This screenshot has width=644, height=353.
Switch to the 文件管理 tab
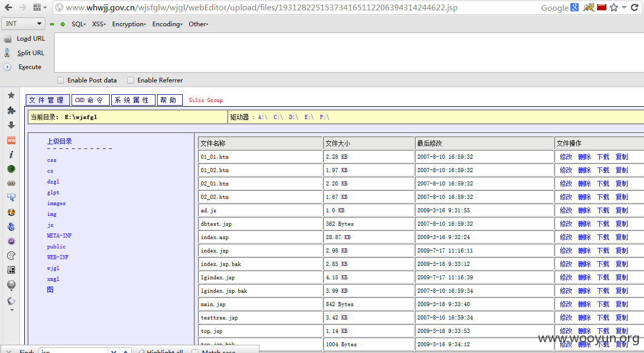click(48, 100)
